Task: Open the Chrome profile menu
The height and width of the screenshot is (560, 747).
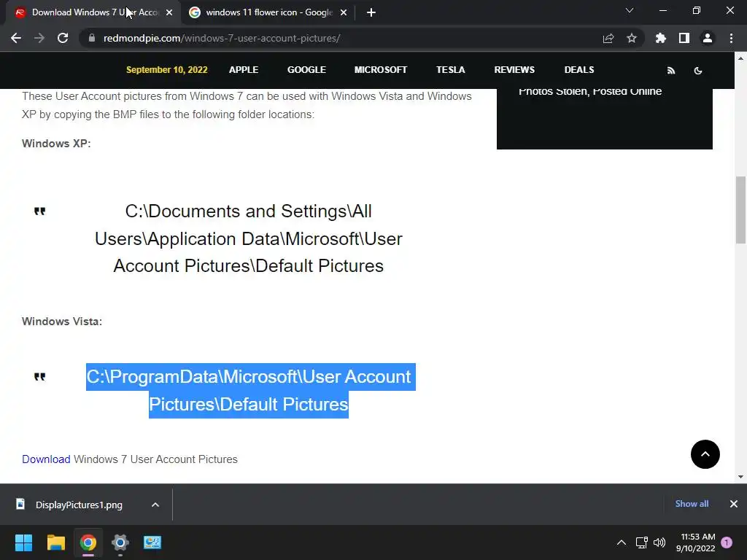Action: pyautogui.click(x=708, y=38)
